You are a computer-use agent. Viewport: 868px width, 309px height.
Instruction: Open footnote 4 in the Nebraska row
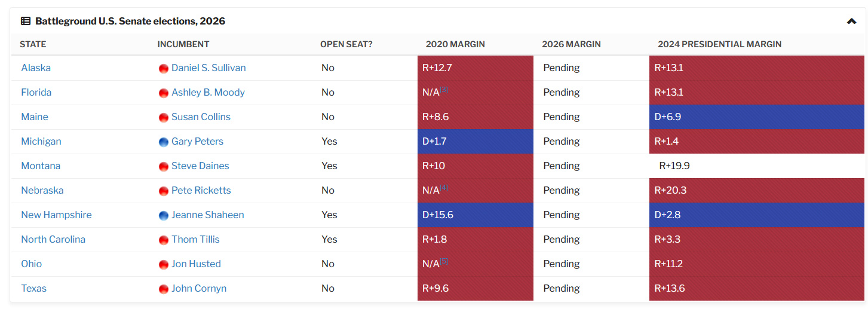pyautogui.click(x=444, y=188)
